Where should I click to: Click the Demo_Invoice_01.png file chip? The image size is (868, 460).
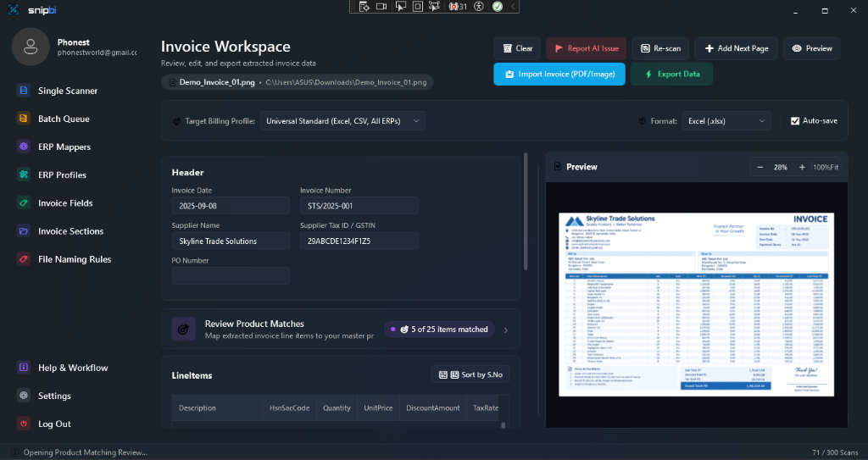click(298, 82)
